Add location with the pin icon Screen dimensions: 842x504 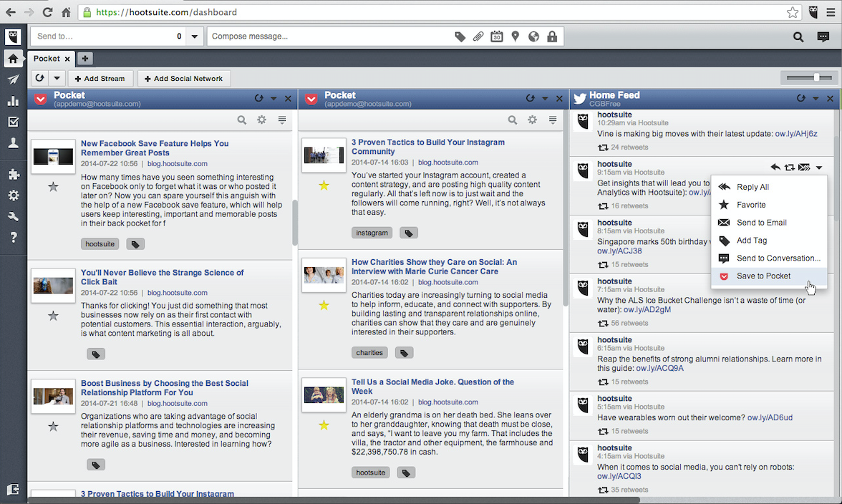[x=515, y=37]
